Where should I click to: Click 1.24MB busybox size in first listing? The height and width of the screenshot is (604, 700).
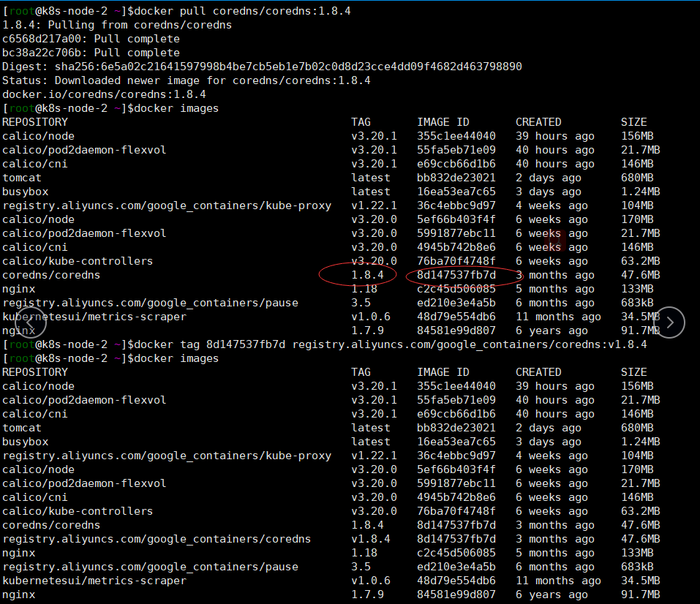tap(641, 192)
